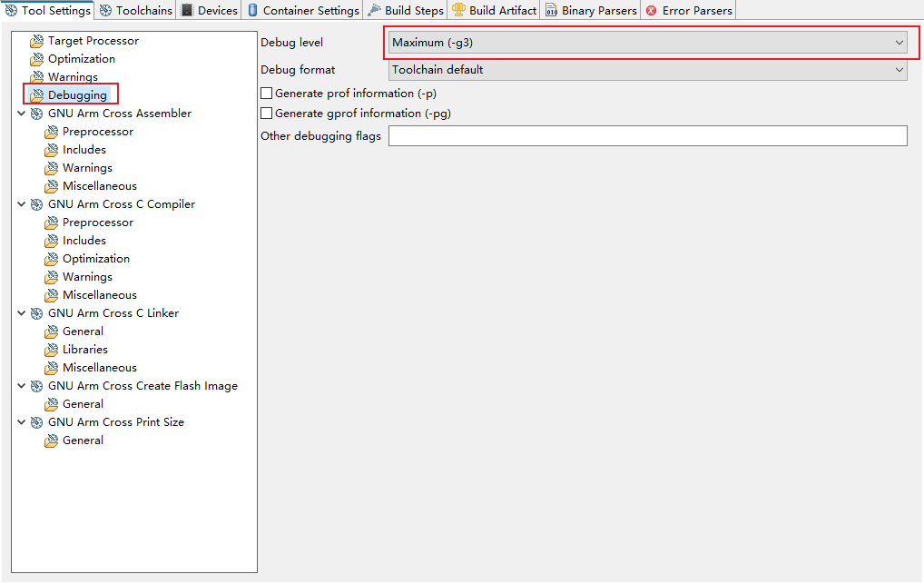Click the GNU Arm Cross Print Size icon

pos(37,422)
